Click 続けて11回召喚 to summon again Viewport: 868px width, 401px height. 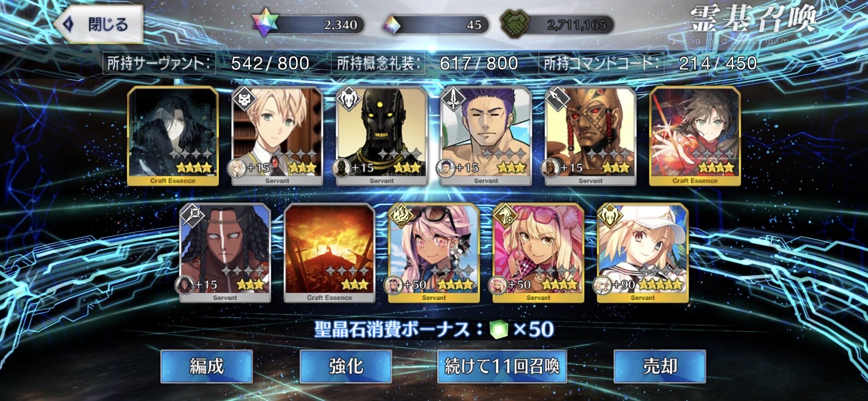(502, 366)
